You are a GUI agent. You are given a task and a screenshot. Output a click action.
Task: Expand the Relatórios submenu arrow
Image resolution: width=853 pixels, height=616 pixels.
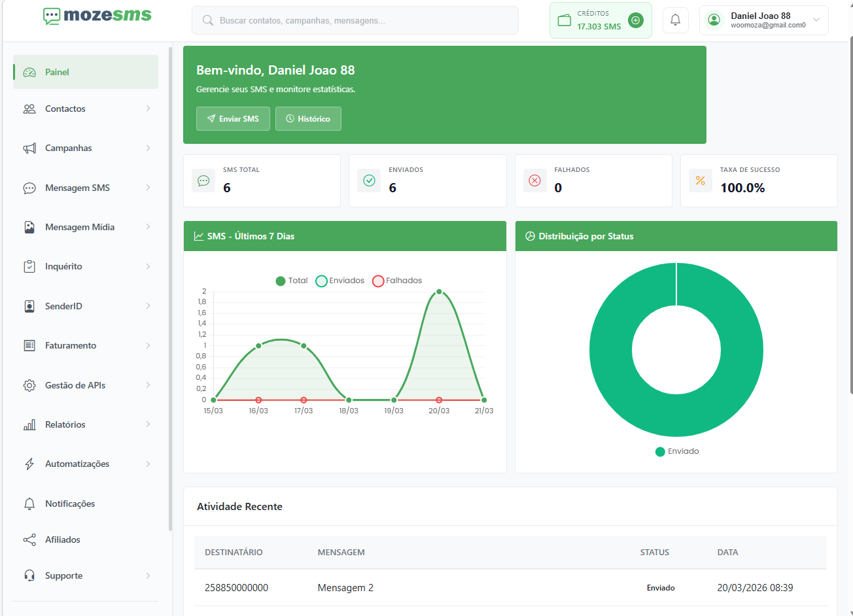(148, 424)
